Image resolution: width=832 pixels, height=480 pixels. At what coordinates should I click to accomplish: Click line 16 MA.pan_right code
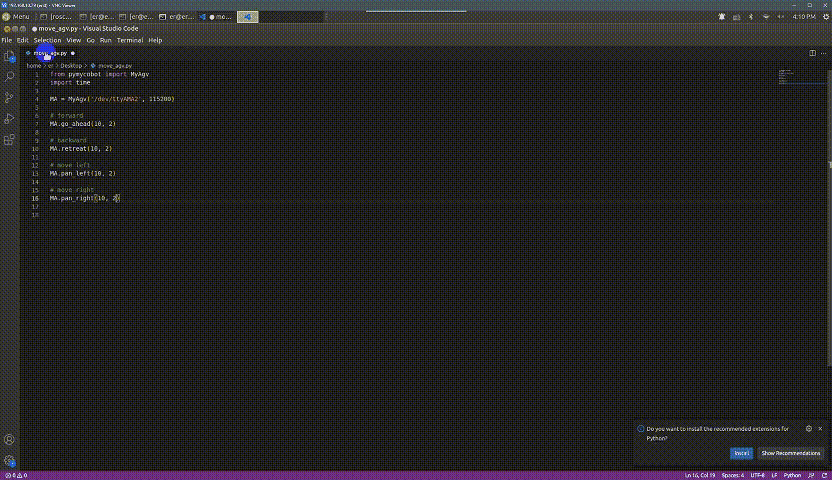pos(85,198)
